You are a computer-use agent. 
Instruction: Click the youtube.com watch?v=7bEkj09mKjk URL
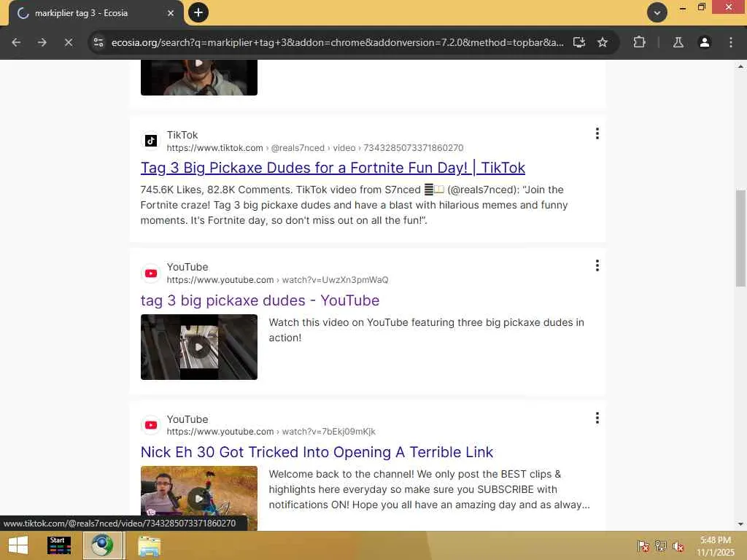click(x=271, y=432)
